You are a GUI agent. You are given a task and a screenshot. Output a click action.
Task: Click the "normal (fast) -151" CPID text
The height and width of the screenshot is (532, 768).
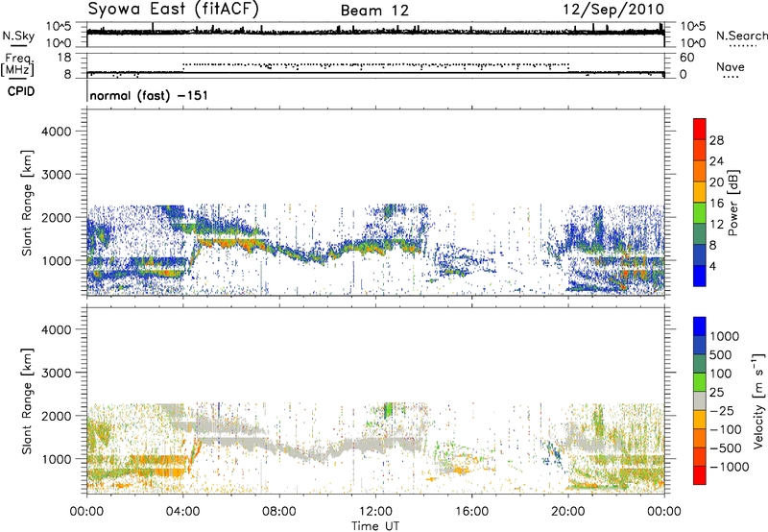(149, 95)
